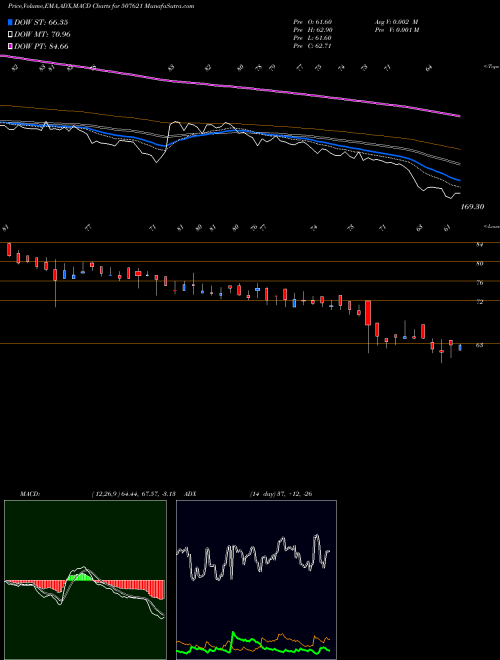
Task: Click the ADX panel title
Action: (x=190, y=494)
